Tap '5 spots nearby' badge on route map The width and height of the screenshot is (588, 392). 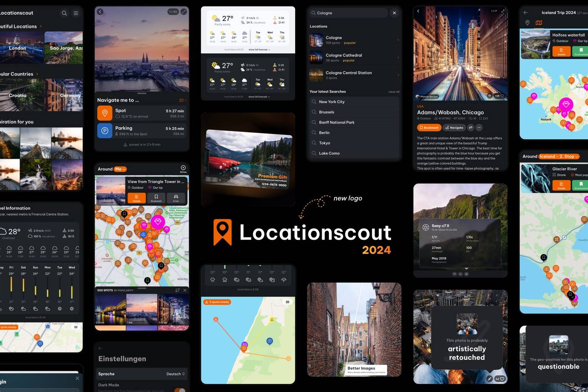pos(217,302)
